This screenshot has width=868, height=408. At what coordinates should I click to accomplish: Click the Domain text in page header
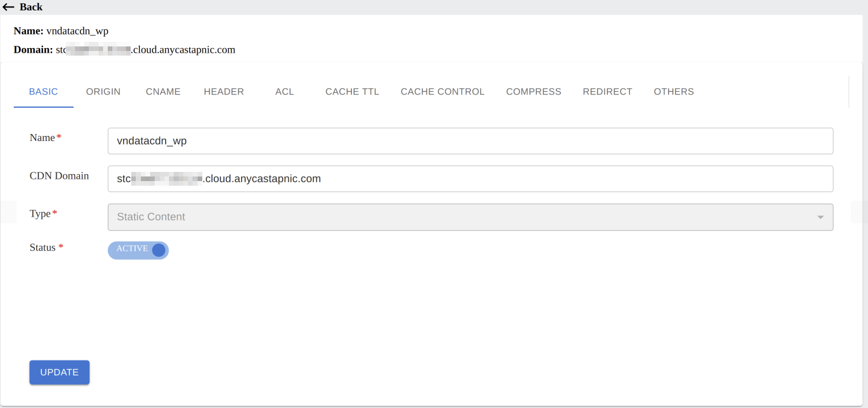pos(145,50)
